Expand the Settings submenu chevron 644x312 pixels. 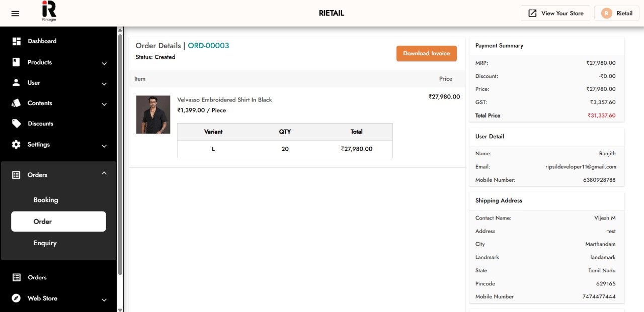coord(104,146)
